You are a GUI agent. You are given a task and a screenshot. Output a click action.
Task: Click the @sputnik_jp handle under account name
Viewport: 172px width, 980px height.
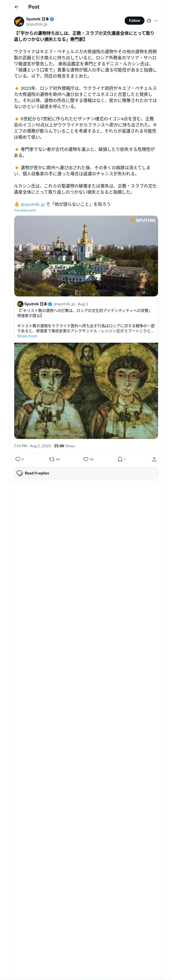[x=37, y=24]
